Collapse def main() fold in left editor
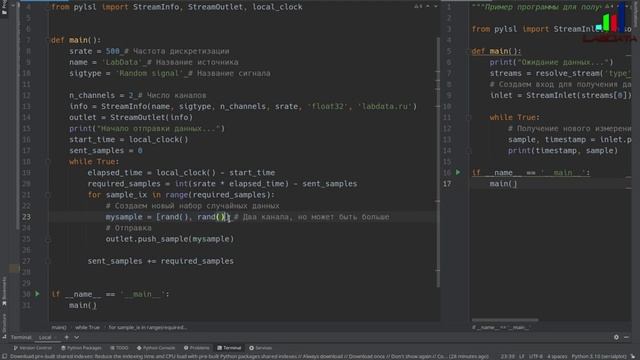 click(48, 40)
